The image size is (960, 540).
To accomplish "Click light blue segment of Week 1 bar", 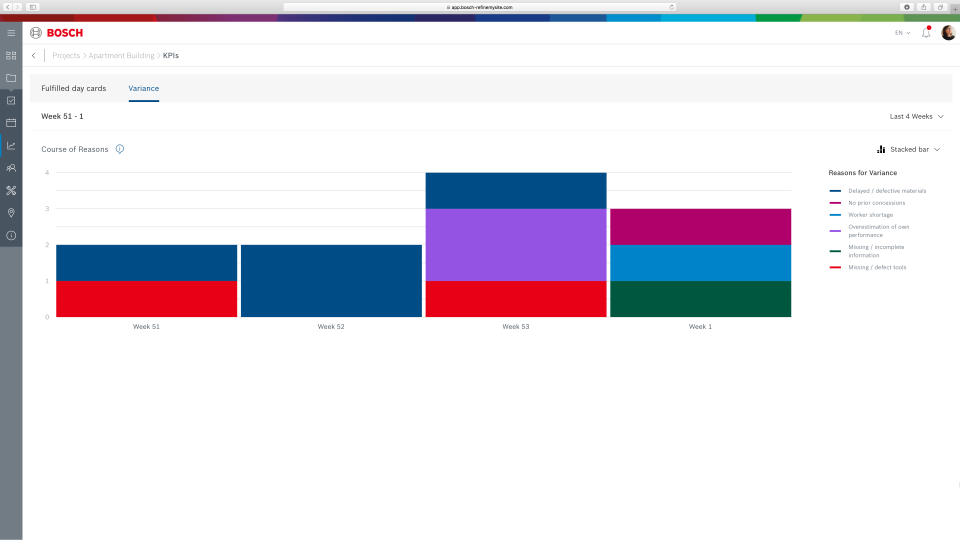I will coord(700,263).
